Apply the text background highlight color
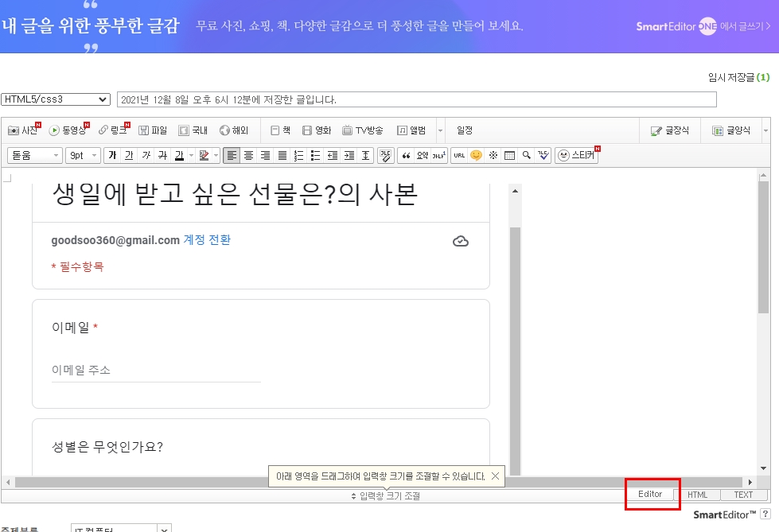Image resolution: width=779 pixels, height=532 pixels. [204, 156]
